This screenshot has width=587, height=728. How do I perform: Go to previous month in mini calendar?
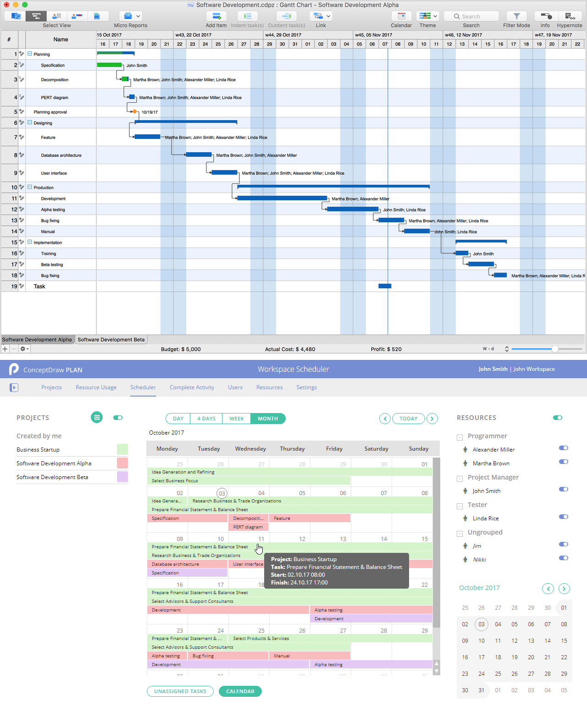(x=548, y=589)
